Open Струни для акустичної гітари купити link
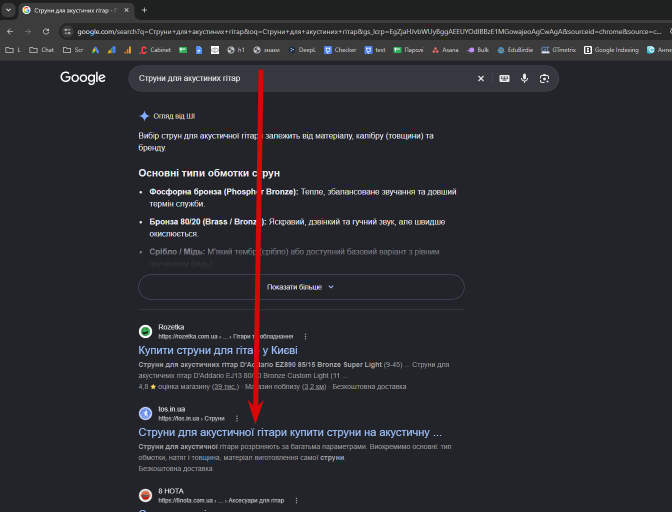Image resolution: width=672 pixels, height=512 pixels. tap(290, 433)
